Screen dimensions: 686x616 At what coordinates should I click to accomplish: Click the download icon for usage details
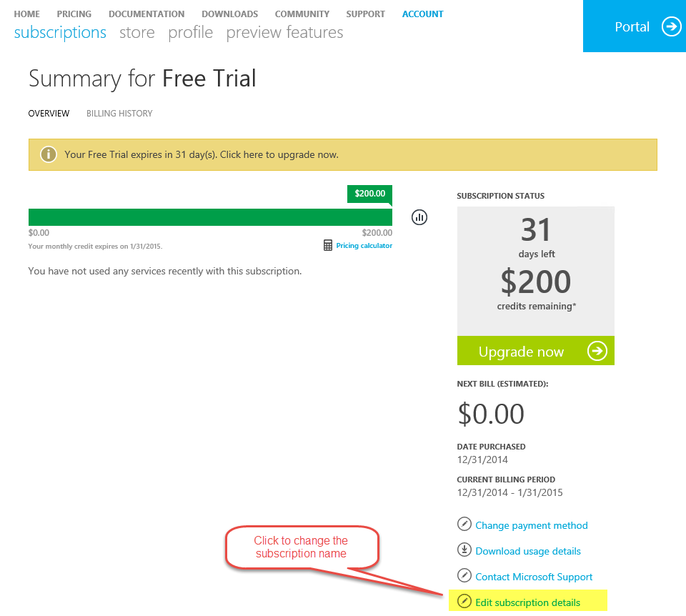[x=464, y=550]
